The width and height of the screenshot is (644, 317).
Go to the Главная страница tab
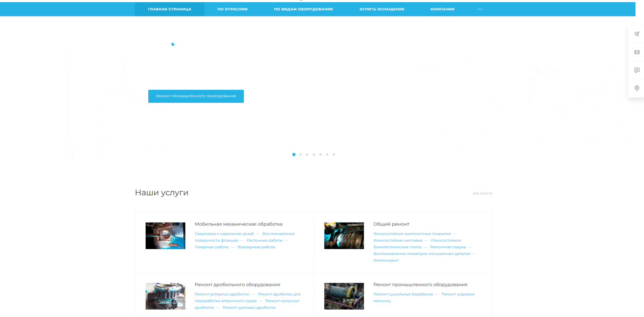(x=169, y=9)
